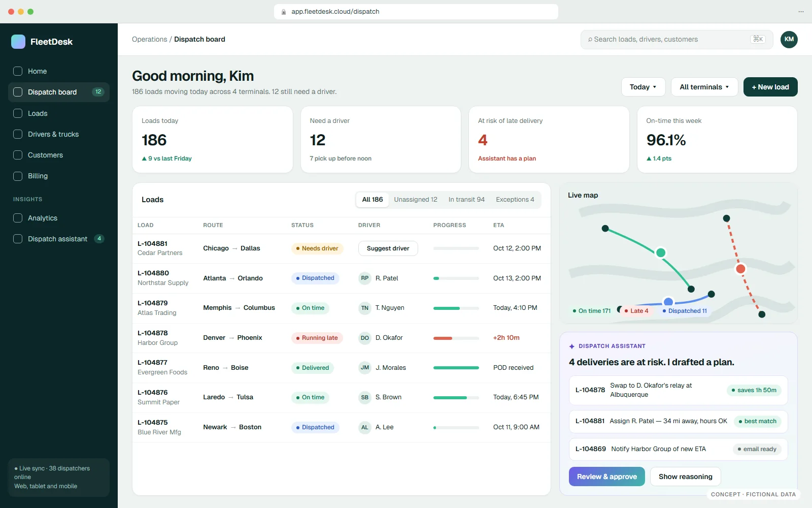
Task: Click the browser address bar lock icon
Action: pos(284,12)
